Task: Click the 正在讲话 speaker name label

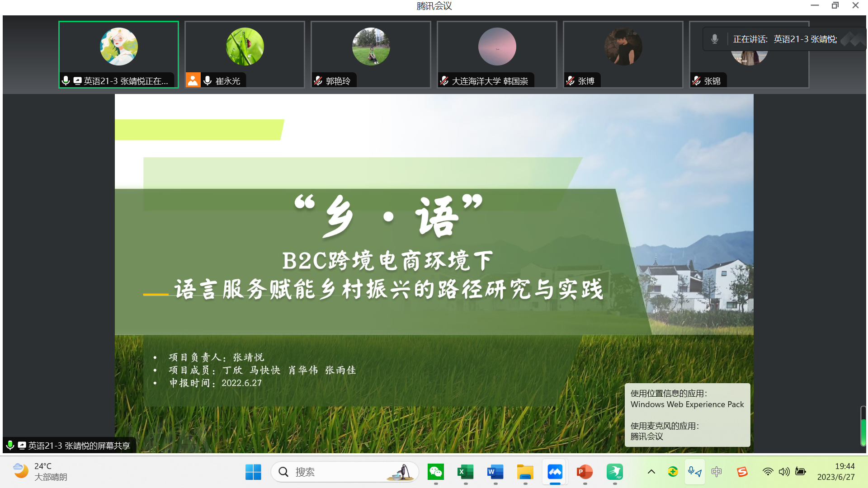Action: [x=785, y=39]
